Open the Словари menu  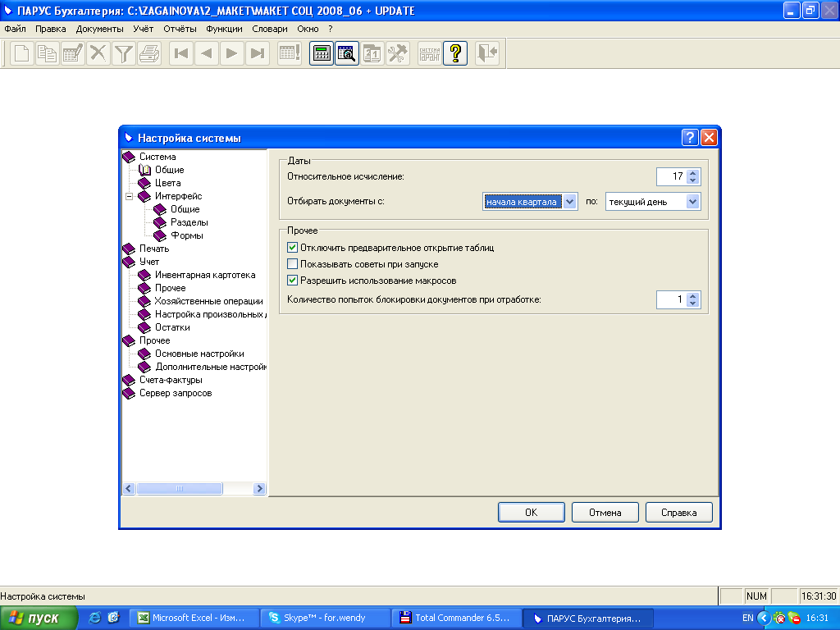point(269,29)
